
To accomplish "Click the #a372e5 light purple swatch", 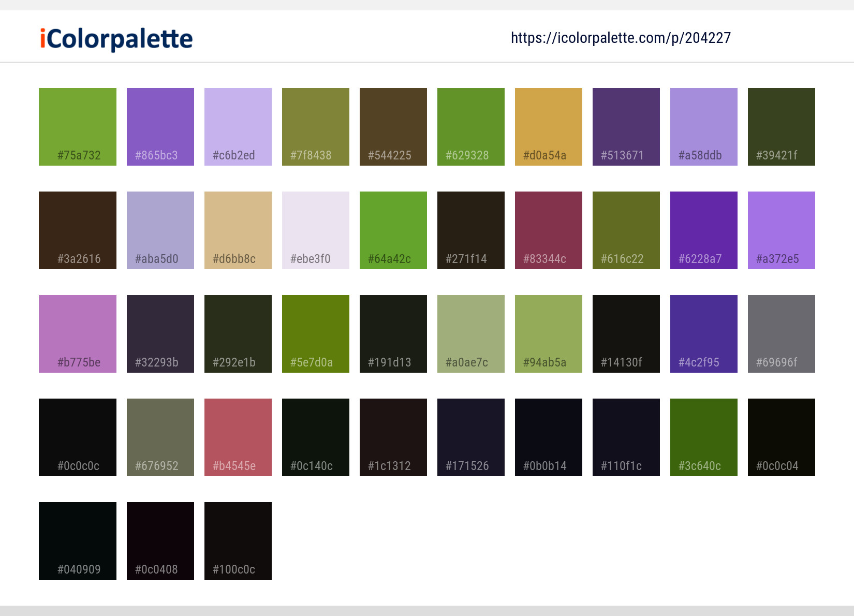I will (x=781, y=230).
